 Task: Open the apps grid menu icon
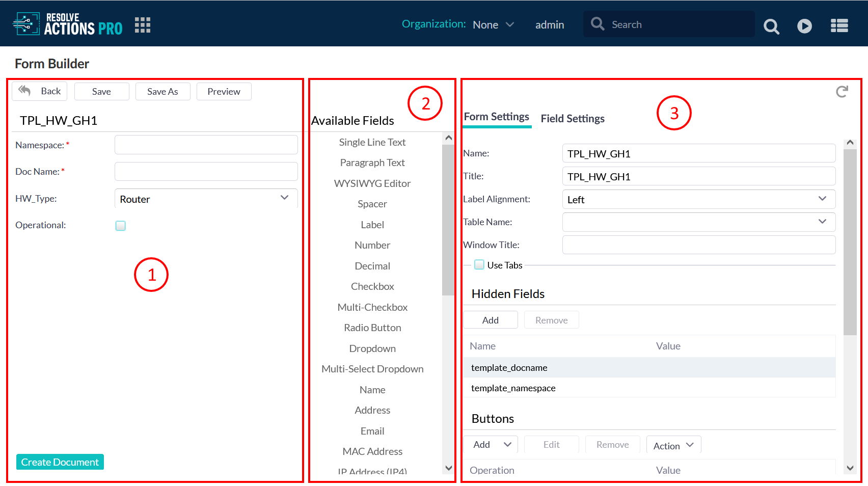pos(143,25)
